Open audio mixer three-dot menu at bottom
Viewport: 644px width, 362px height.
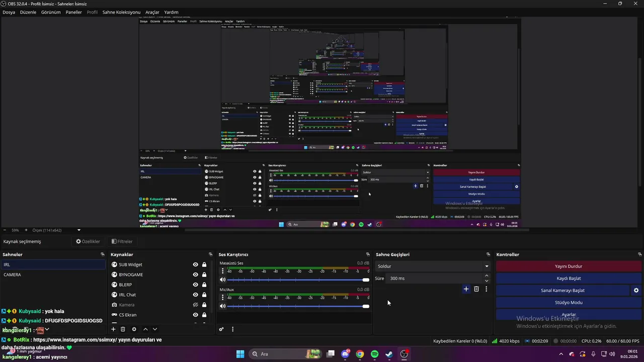point(232,329)
